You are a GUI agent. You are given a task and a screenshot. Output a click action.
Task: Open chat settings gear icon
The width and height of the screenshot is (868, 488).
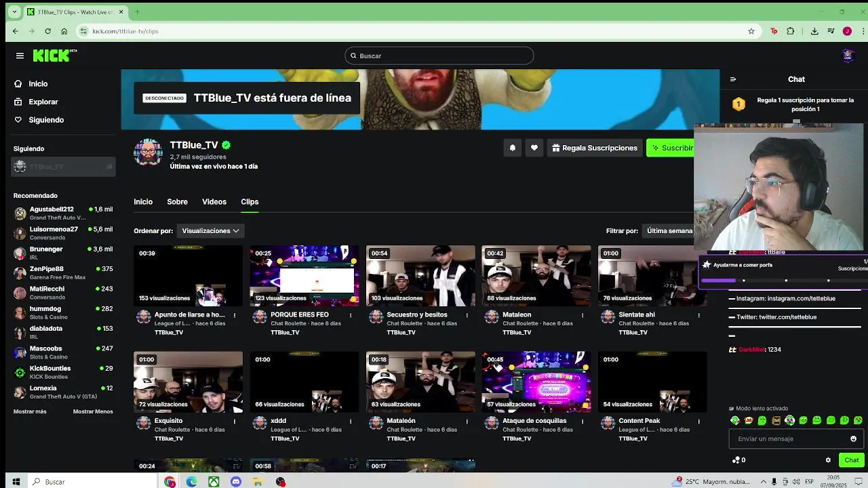click(828, 460)
